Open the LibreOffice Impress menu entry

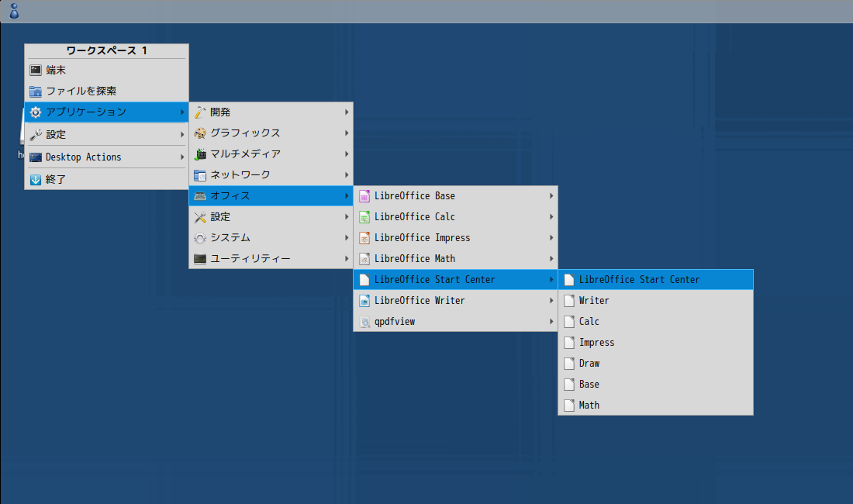tap(455, 237)
